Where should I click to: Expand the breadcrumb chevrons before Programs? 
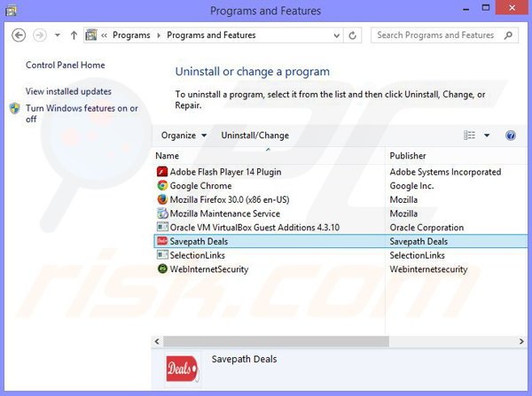[x=104, y=35]
